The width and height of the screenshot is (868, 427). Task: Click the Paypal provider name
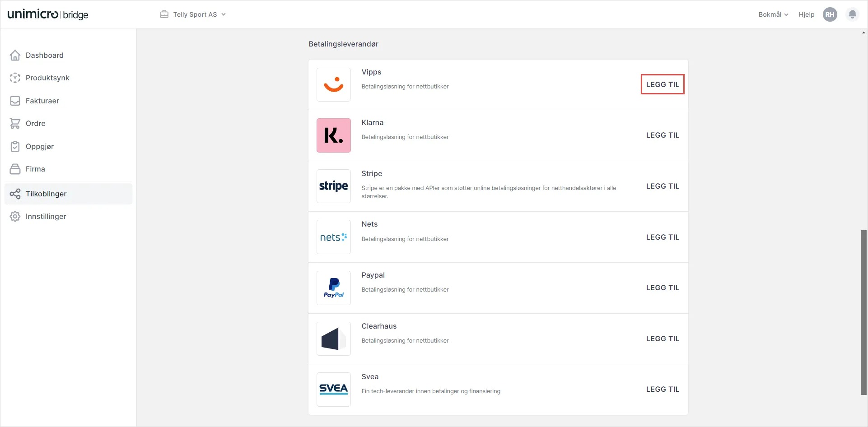(373, 275)
